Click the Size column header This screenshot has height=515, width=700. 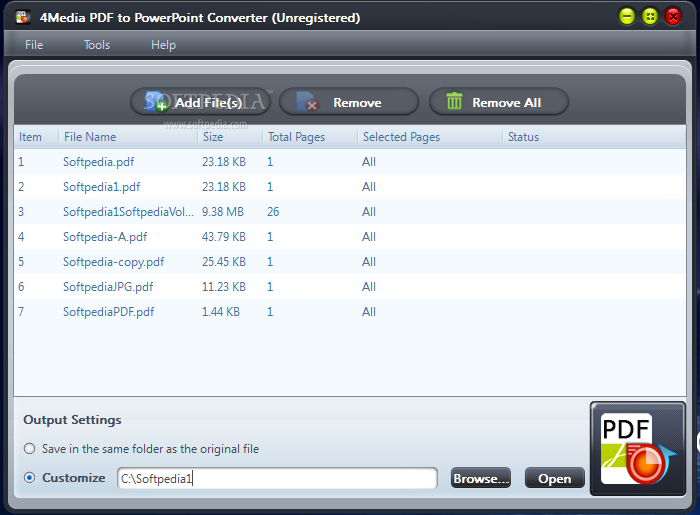(x=230, y=137)
